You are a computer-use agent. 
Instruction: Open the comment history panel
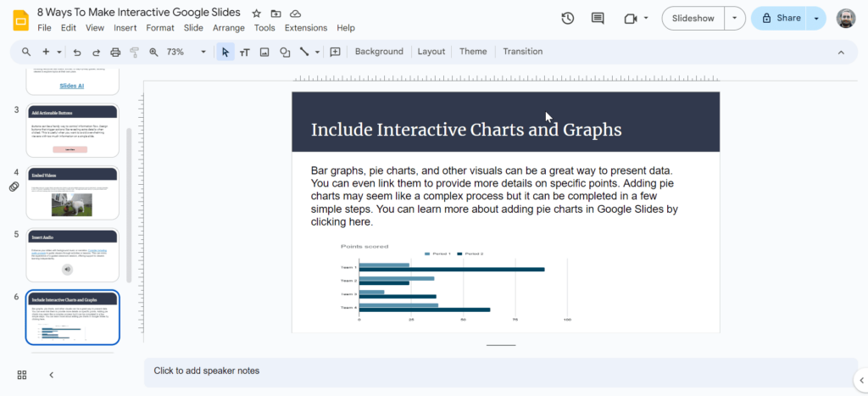tap(598, 18)
